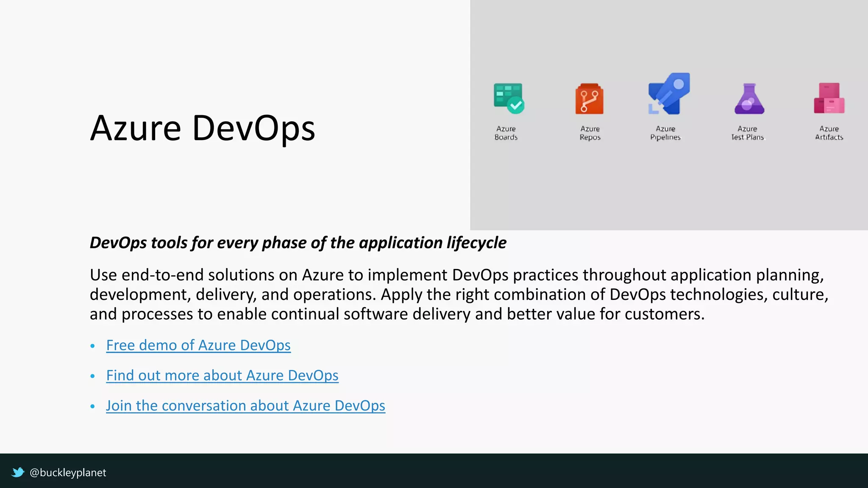Select the Azure Artifacts icon
The width and height of the screenshot is (868, 488).
(829, 98)
